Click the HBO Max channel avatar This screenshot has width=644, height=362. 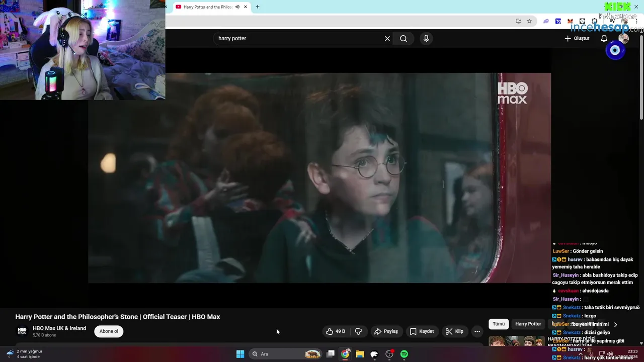coord(22,331)
